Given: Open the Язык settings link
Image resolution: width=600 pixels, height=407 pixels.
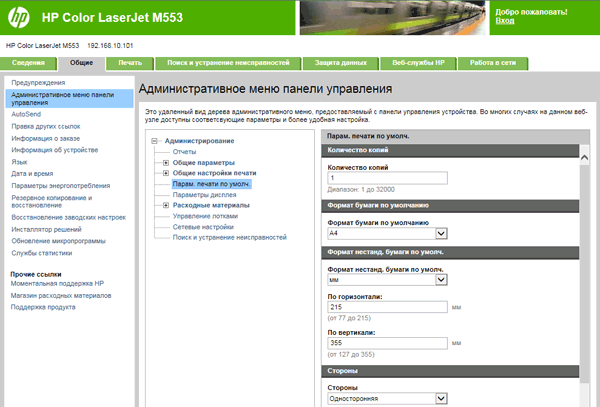Looking at the screenshot, I should coord(19,162).
